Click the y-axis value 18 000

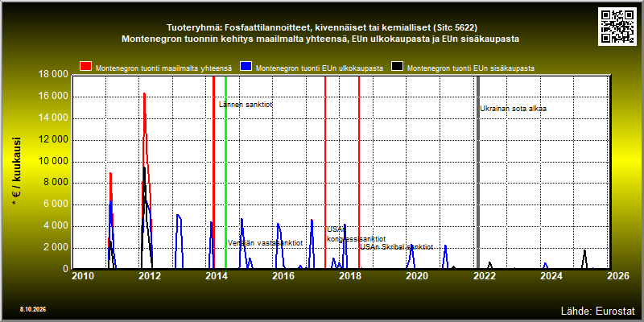pos(53,75)
